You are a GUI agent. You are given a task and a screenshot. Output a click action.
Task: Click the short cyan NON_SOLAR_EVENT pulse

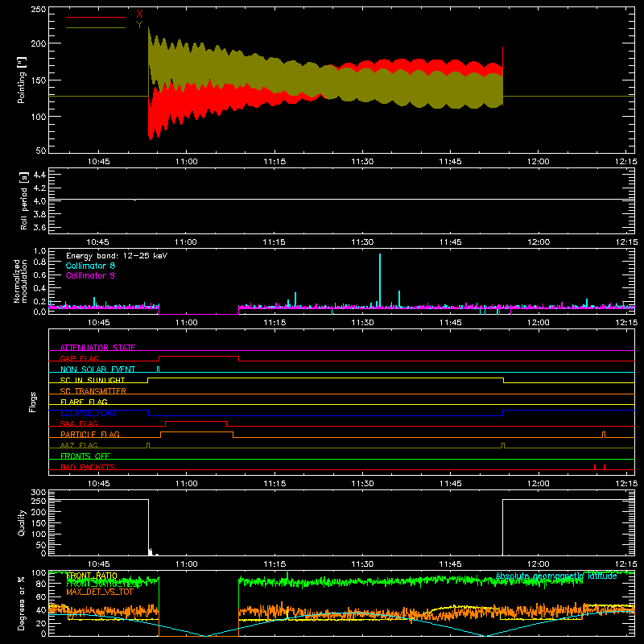[x=158, y=369]
